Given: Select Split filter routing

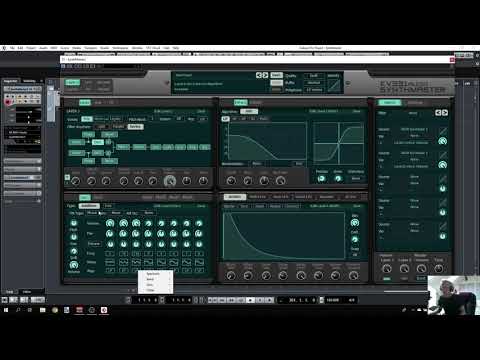Looking at the screenshot, I should [x=101, y=127].
